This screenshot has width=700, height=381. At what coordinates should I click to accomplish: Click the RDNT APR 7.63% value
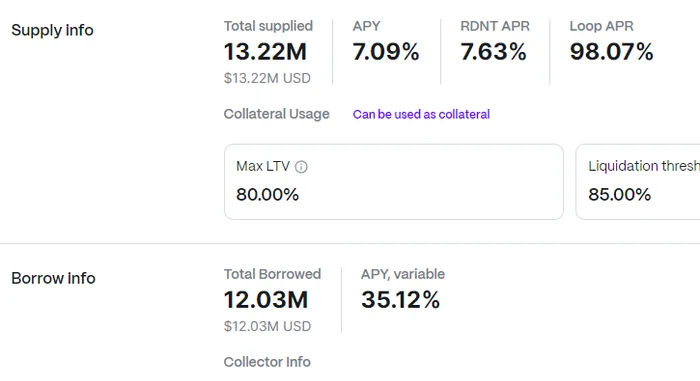[493, 52]
